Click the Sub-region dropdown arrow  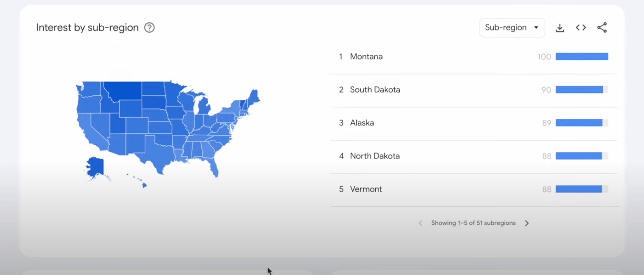(536, 27)
